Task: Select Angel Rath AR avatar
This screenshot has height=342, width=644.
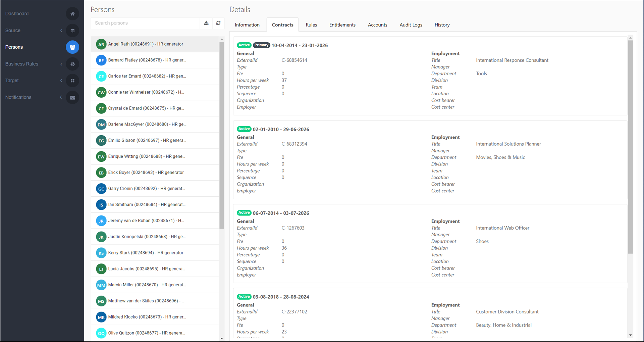Action: 101,44
